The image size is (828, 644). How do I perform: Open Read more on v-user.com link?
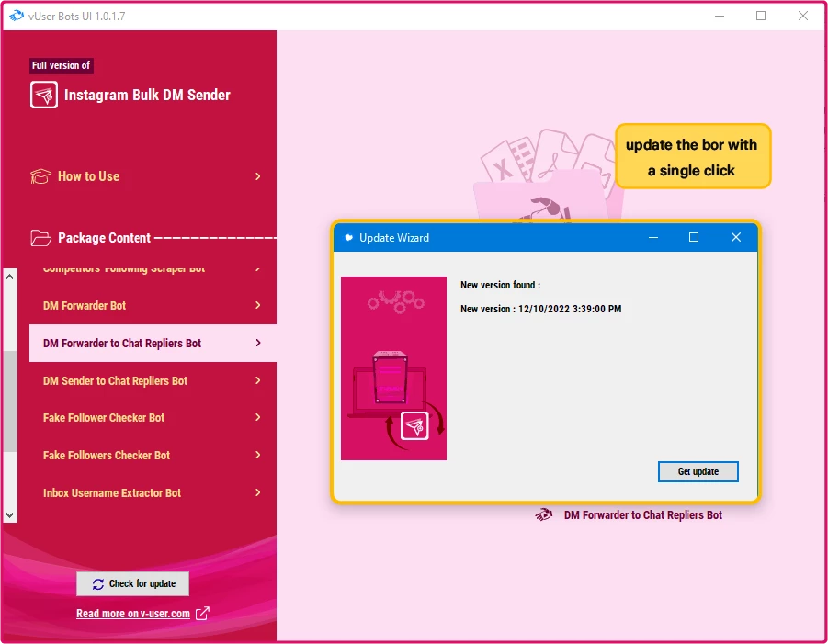click(x=133, y=614)
